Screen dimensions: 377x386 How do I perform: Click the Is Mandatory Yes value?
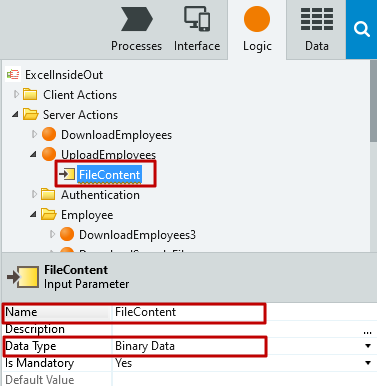(x=123, y=363)
